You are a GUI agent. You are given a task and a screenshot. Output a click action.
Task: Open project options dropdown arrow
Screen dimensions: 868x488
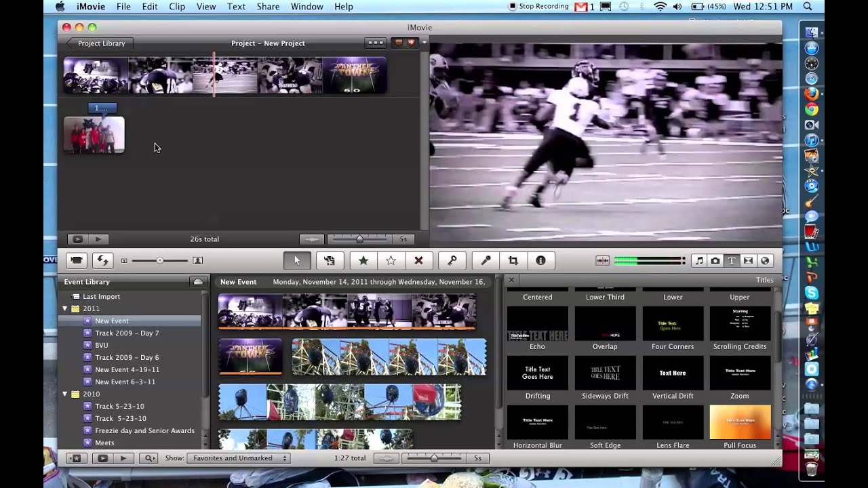(x=425, y=43)
